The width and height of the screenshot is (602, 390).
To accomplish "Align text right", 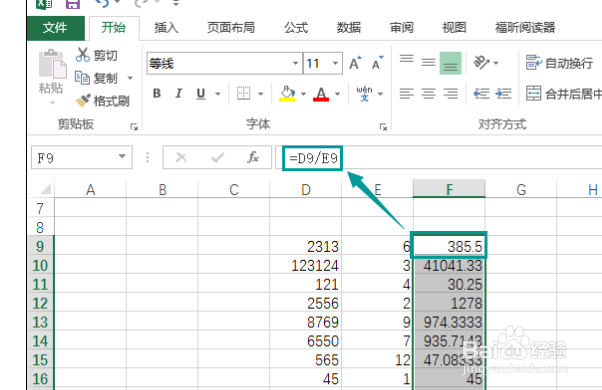I will (x=450, y=93).
